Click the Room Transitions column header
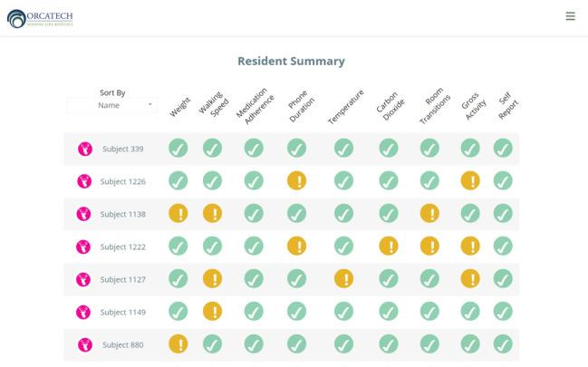588x367 pixels. (x=435, y=106)
